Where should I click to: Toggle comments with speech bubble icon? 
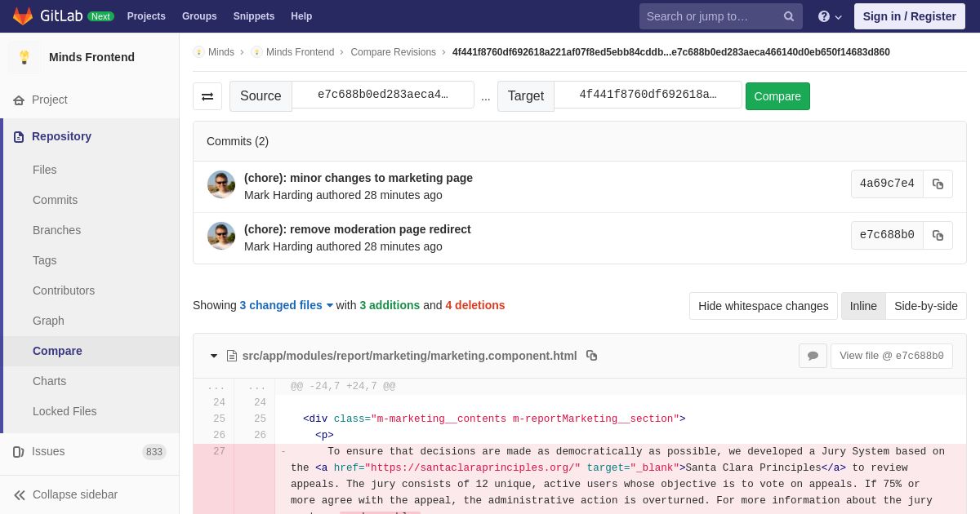point(813,356)
